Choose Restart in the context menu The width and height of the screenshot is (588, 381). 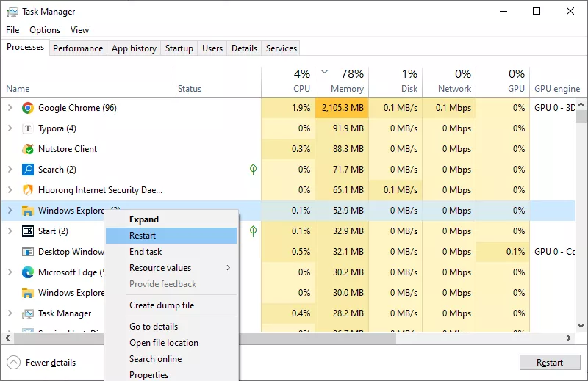pyautogui.click(x=171, y=236)
